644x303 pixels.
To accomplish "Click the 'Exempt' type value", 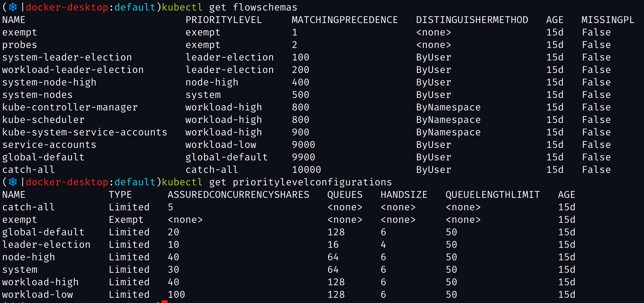I will (126, 220).
